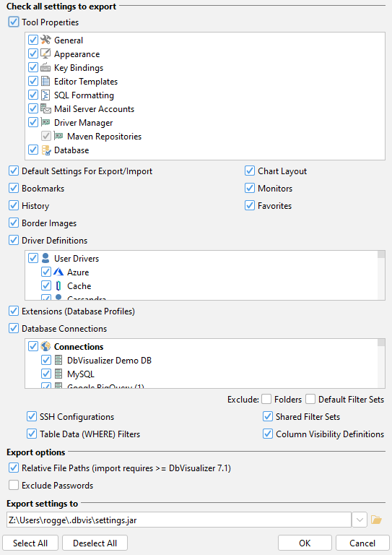Uncheck Shared Filter Sets checkbox
Viewport: 392px width, 555px height.
[268, 416]
